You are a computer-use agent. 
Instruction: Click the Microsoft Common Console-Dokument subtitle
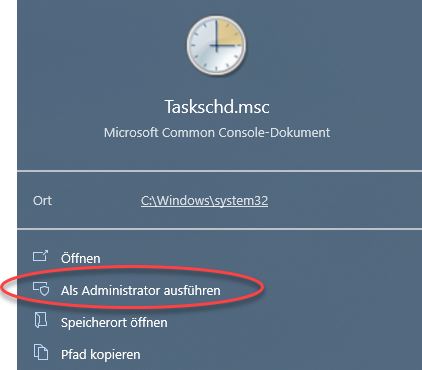click(217, 132)
